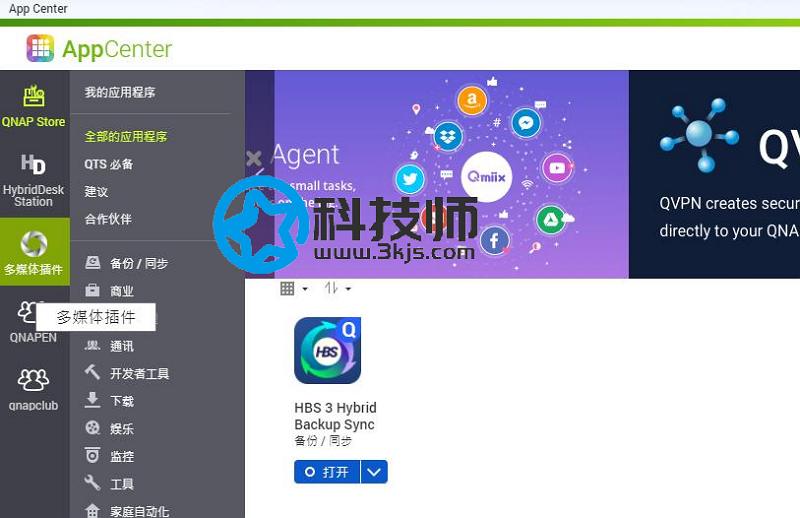This screenshot has width=800, height=518.
Task: Select the 通讯 category
Action: pyautogui.click(x=122, y=346)
